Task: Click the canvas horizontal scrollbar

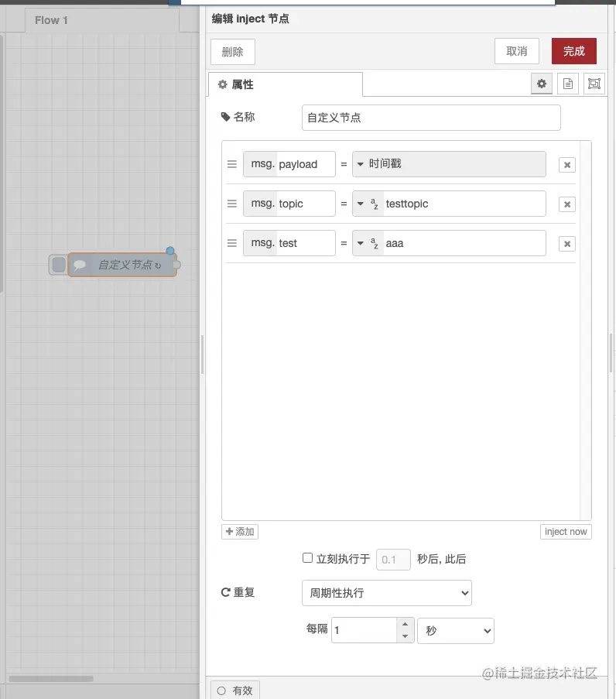Action: pyautogui.click(x=51, y=679)
